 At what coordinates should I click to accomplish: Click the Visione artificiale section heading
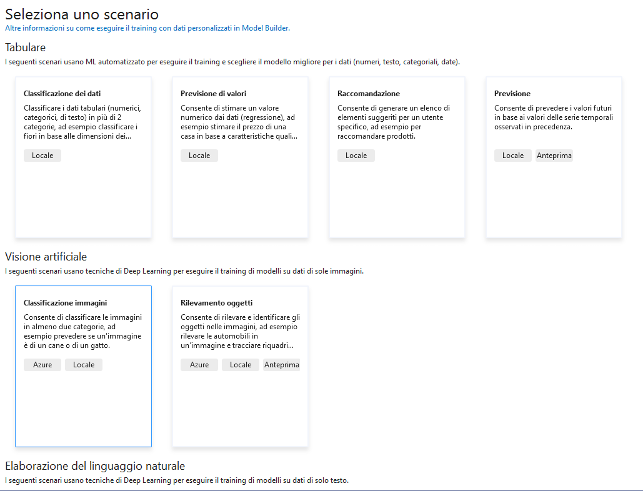tap(48, 256)
